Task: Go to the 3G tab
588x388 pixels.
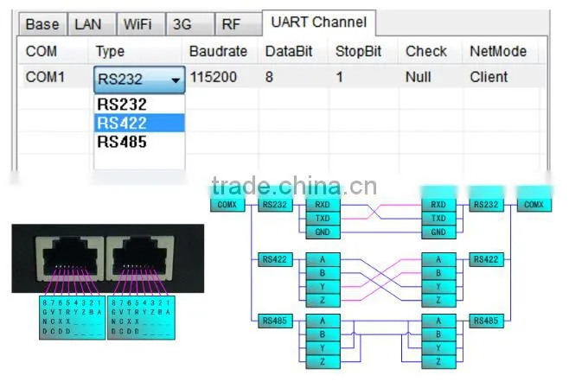Action: pyautogui.click(x=190, y=24)
